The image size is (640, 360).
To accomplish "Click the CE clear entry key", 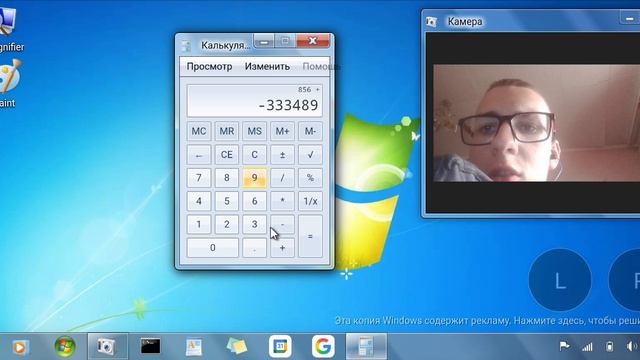I will 227,155.
